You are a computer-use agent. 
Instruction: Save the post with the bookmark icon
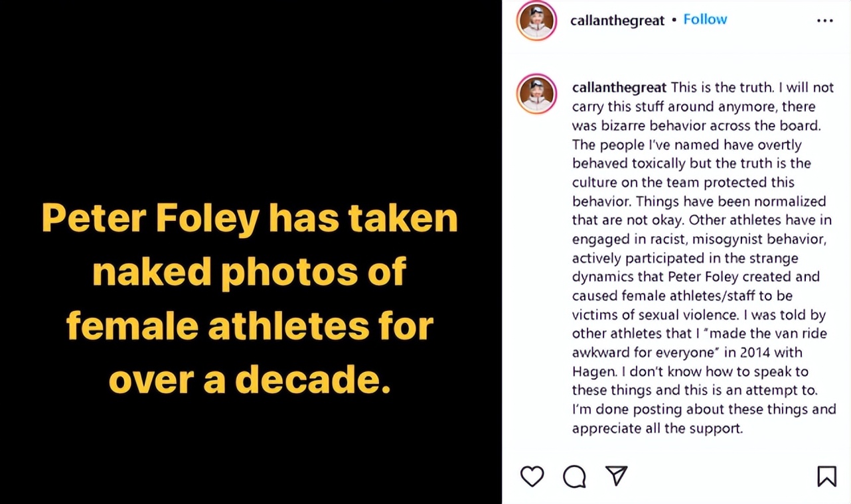point(826,476)
